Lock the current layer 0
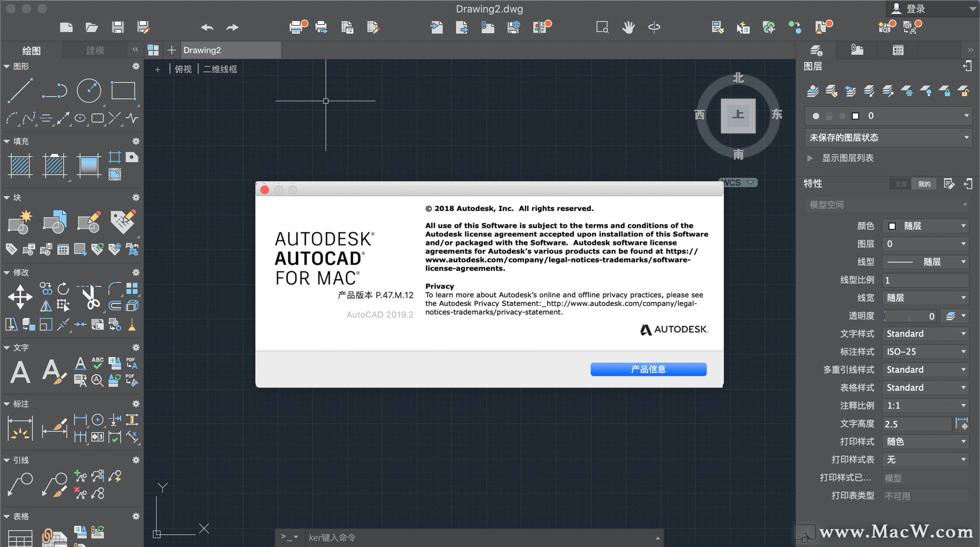The image size is (980, 547). point(829,116)
